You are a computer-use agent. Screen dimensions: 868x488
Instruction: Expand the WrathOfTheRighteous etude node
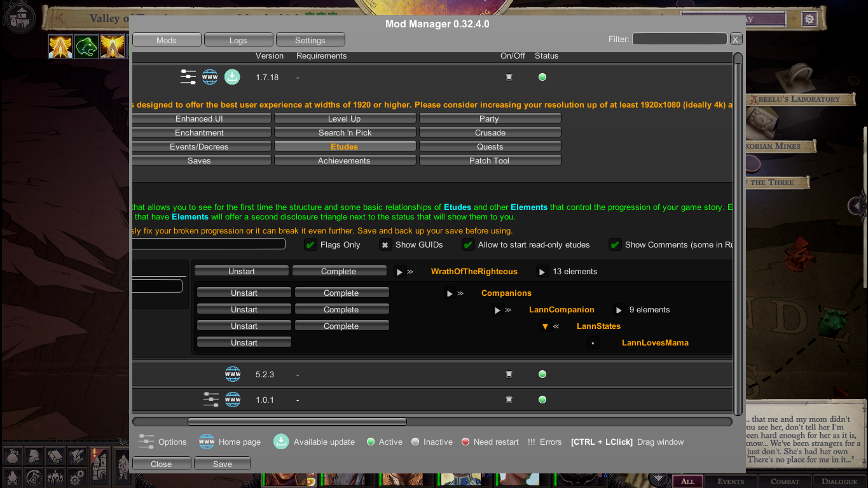click(399, 272)
